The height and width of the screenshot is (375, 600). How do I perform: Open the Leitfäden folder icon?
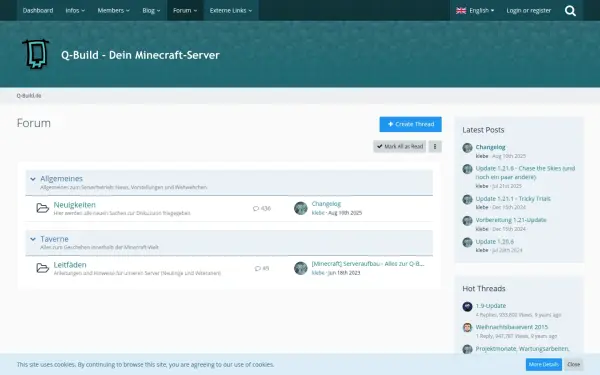click(42, 268)
